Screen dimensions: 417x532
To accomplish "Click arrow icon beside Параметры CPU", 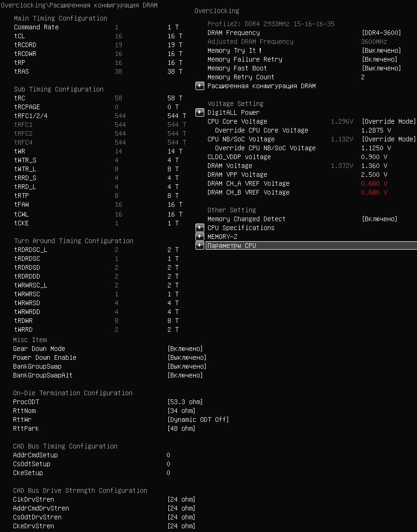I will (x=200, y=245).
